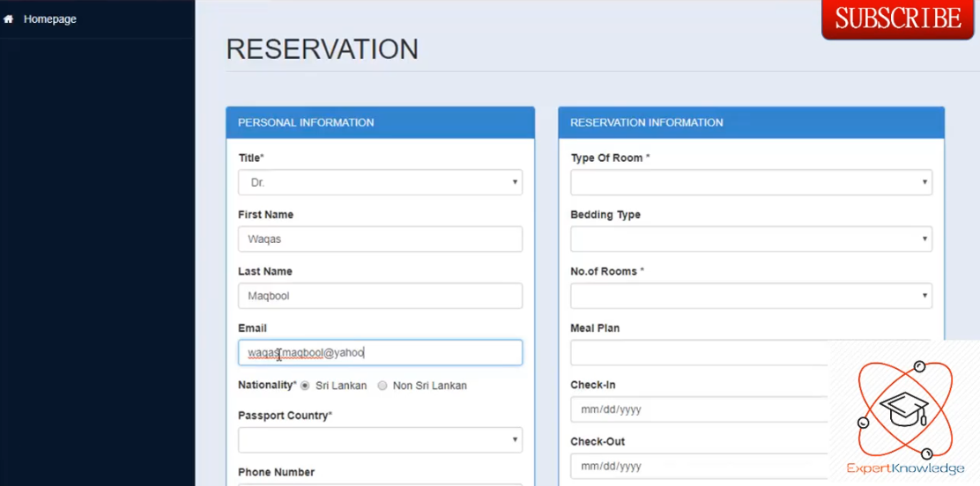Viewport: 980px width, 486px height.
Task: Click the Homepage home icon
Action: 8,19
